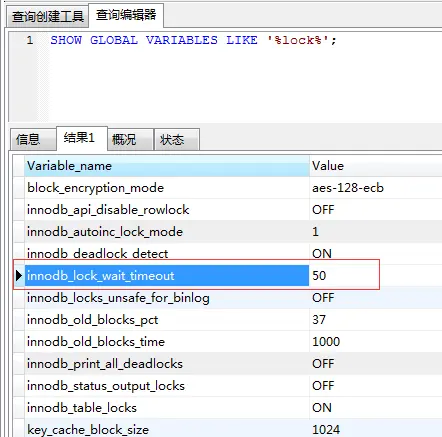Open the 查询编辑器 tab

126,15
